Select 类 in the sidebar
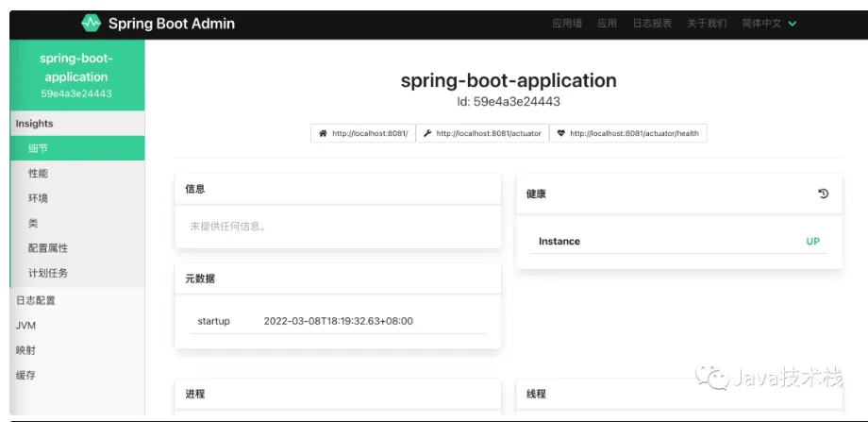This screenshot has width=868, height=422. pos(77,223)
